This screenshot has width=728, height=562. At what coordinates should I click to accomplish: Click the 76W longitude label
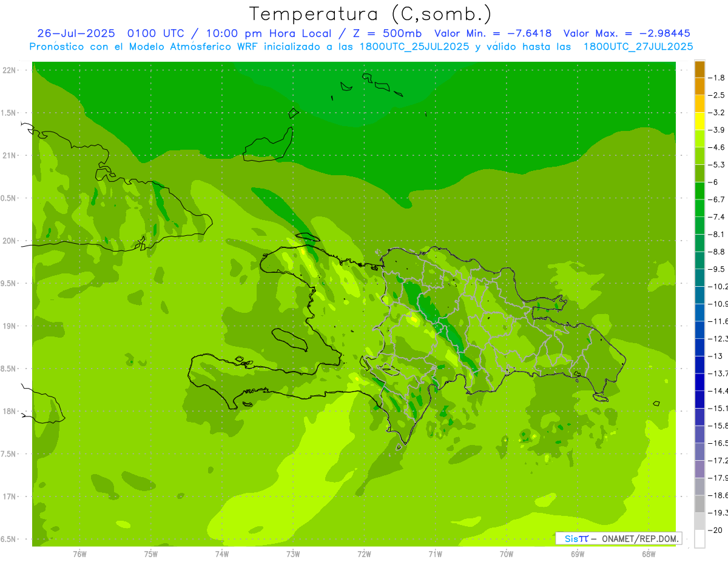(79, 554)
